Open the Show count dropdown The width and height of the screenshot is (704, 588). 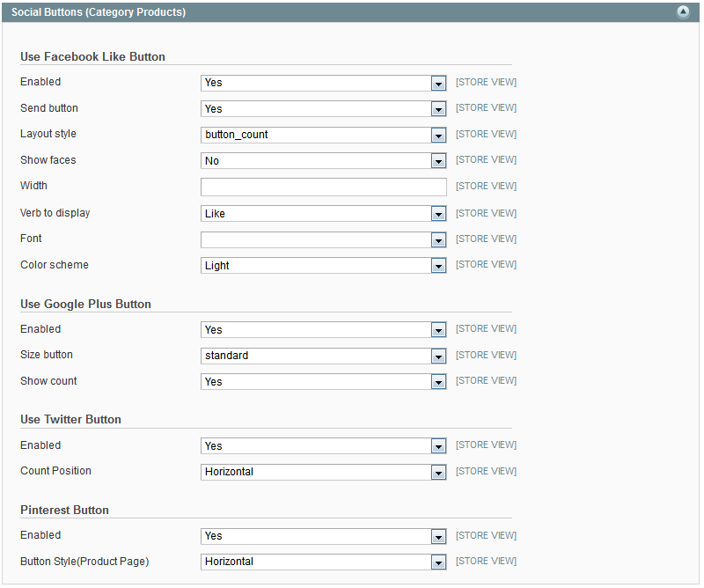click(323, 382)
